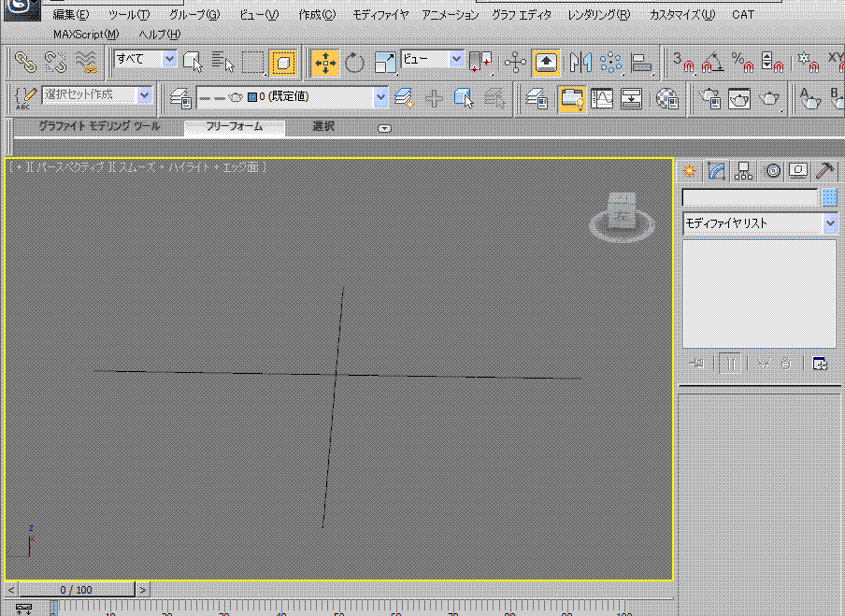Toggle the 3D snaps button
The height and width of the screenshot is (616, 845).
click(x=683, y=63)
